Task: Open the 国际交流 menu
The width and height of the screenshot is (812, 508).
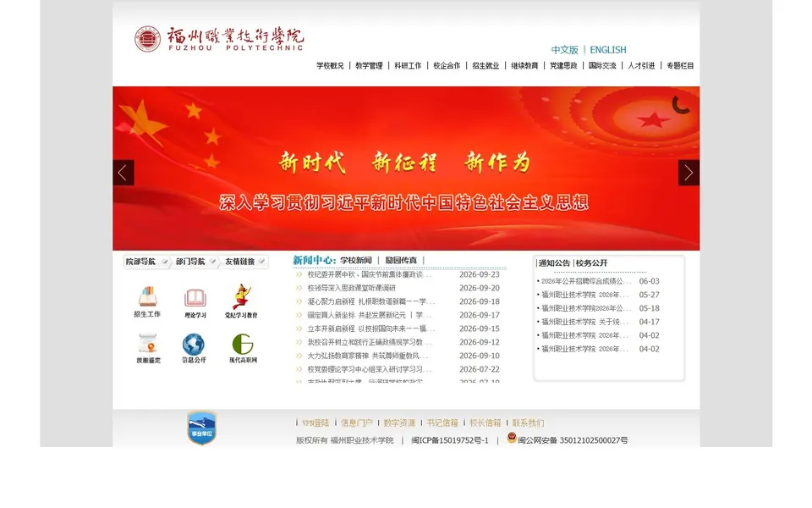Action: [x=602, y=65]
